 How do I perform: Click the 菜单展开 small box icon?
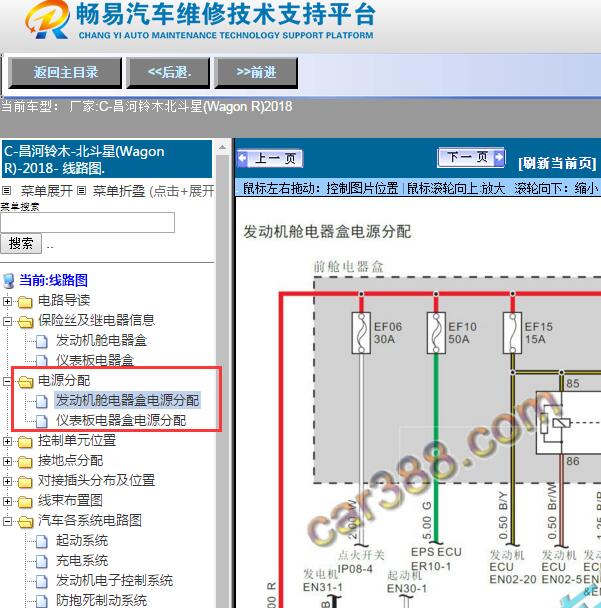click(x=6, y=190)
